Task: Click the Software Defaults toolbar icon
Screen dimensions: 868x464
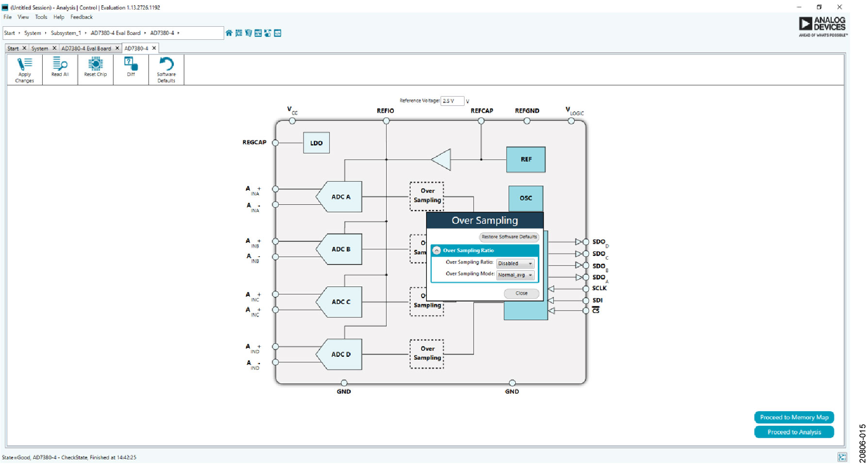Action: coord(166,69)
